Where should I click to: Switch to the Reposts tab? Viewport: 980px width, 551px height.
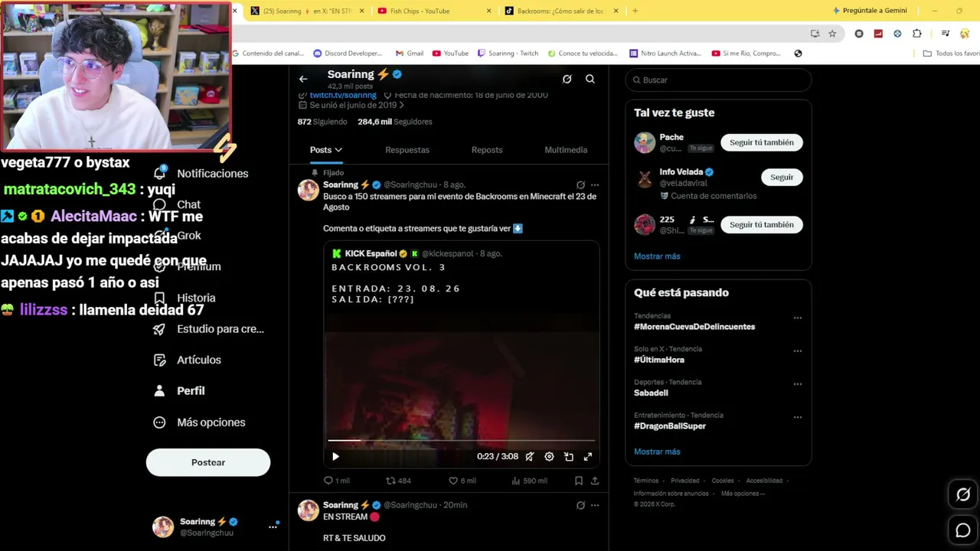click(487, 150)
